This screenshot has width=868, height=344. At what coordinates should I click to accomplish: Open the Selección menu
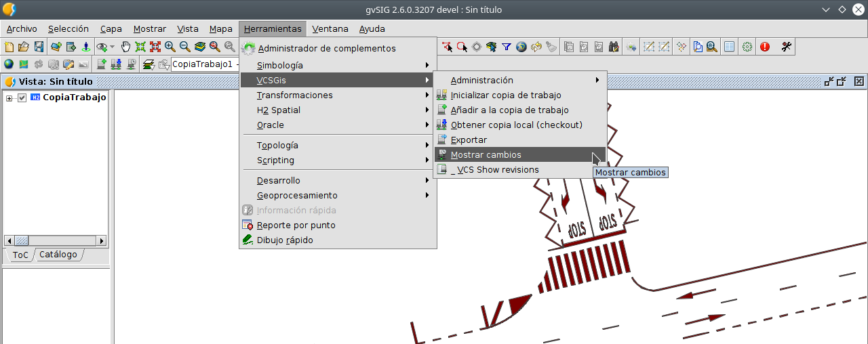(68, 29)
